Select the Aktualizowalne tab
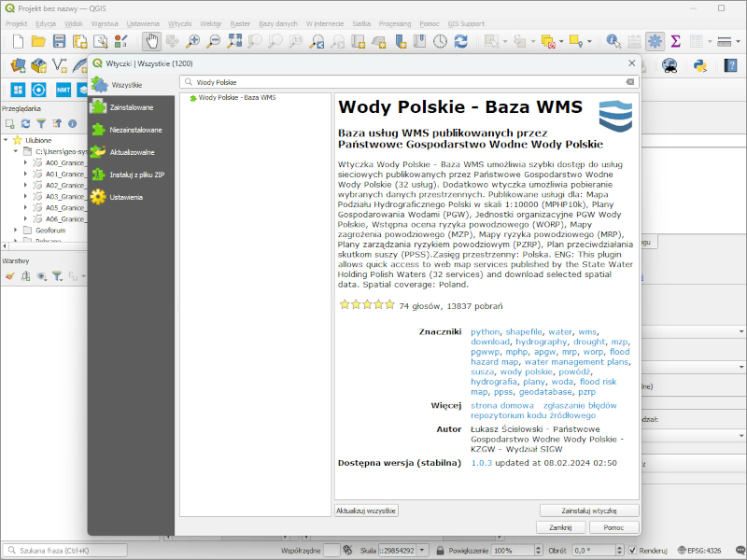This screenshot has height=560, width=747. [131, 152]
